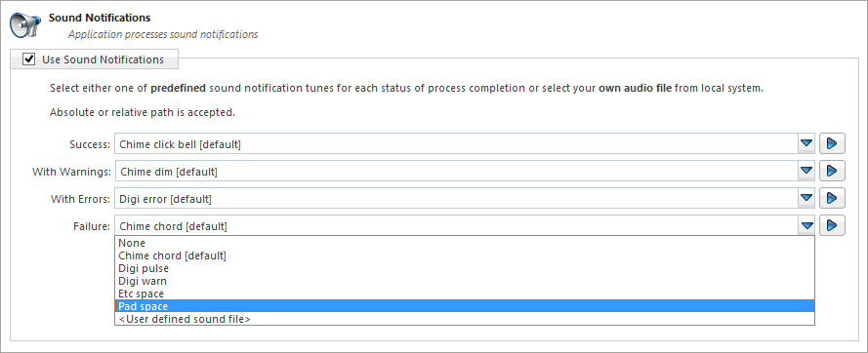Collapse the Failure dropdown arrow

[806, 225]
